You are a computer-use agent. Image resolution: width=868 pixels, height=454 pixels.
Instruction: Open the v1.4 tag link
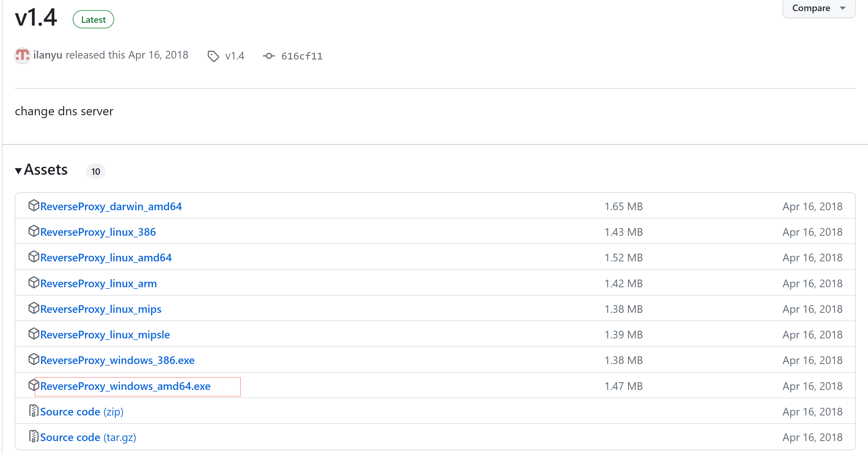[234, 55]
